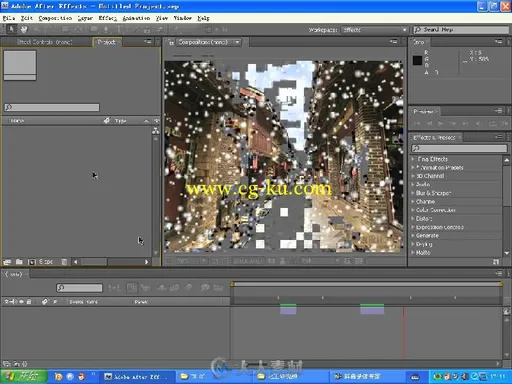The width and height of the screenshot is (512, 384).
Task: Select the Clone Stamp tool
Action: click(147, 29)
